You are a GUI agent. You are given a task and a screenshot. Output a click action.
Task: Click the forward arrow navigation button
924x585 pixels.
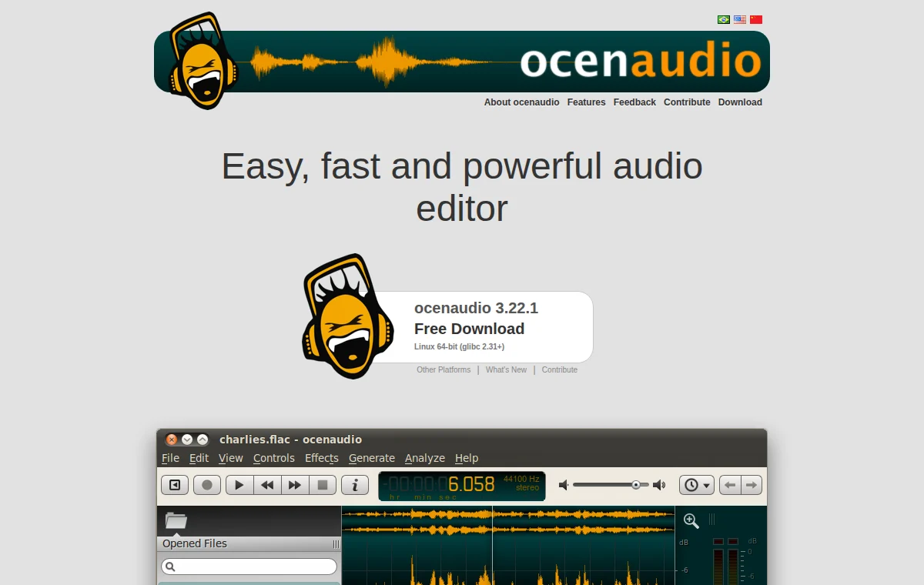tap(752, 485)
